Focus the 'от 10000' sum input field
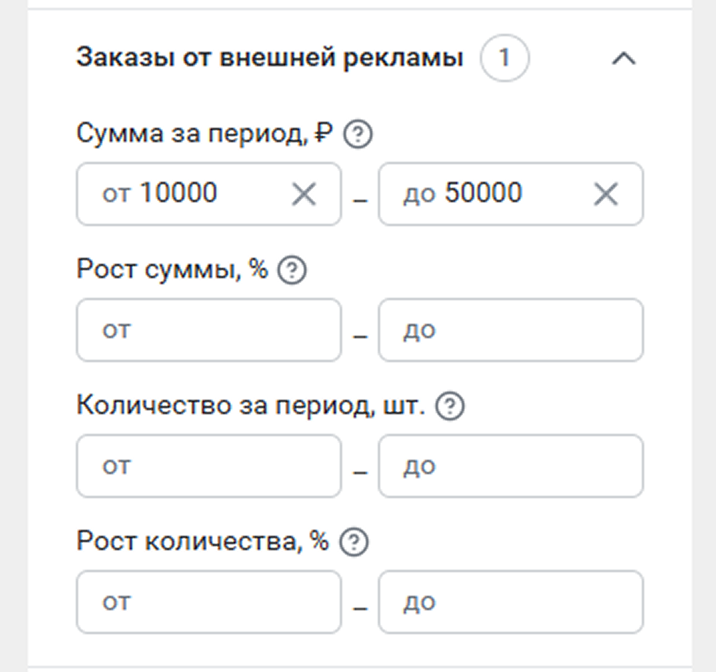Screen dimensions: 716x672 209,194
